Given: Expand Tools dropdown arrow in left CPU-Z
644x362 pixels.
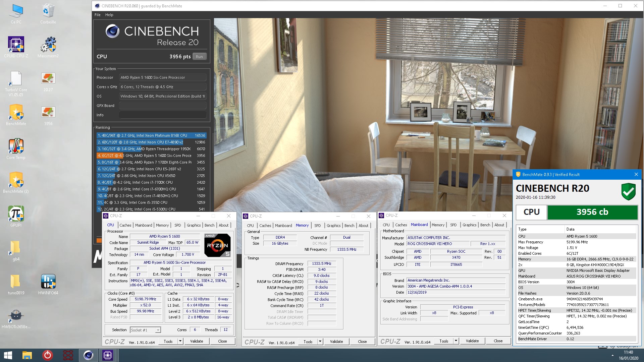Looking at the screenshot, I should coord(180,341).
